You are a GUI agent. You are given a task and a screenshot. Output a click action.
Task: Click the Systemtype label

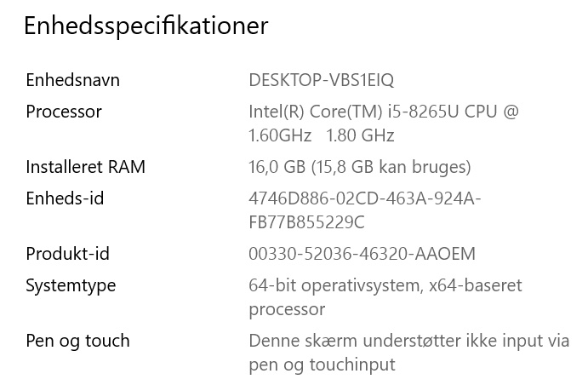coord(71,285)
